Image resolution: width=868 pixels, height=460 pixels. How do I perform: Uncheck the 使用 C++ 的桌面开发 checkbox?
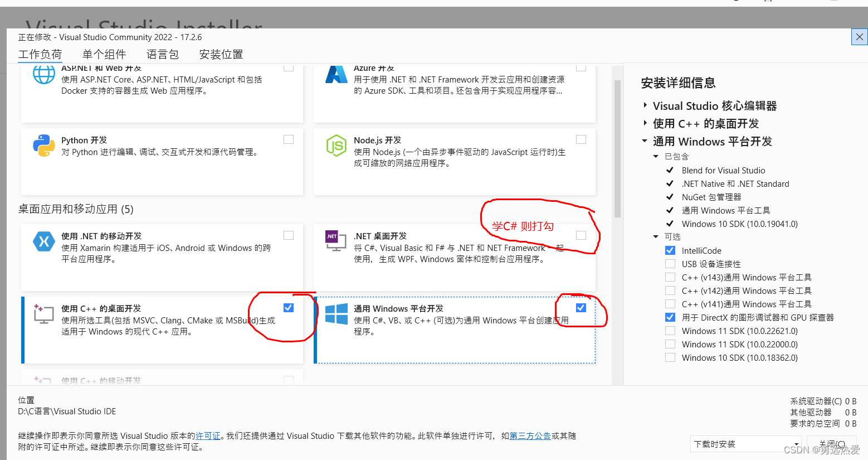click(x=289, y=308)
